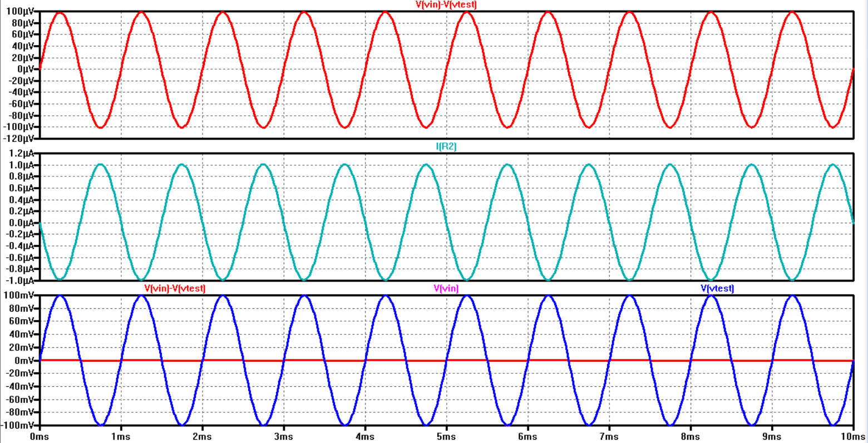Screen dimensions: 868x443
Task: Click the positive 60mV axis value
Action: (x=22, y=322)
